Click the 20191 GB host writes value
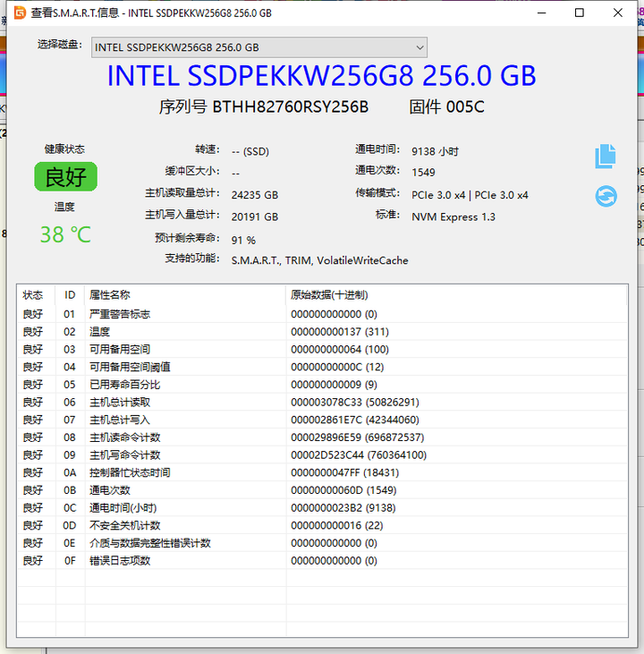The image size is (644, 654). click(x=255, y=217)
